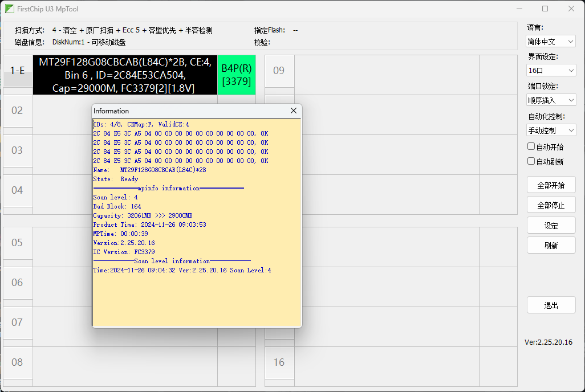This screenshot has height=392, width=585.
Task: Exit using the 退出 button
Action: pos(551,305)
